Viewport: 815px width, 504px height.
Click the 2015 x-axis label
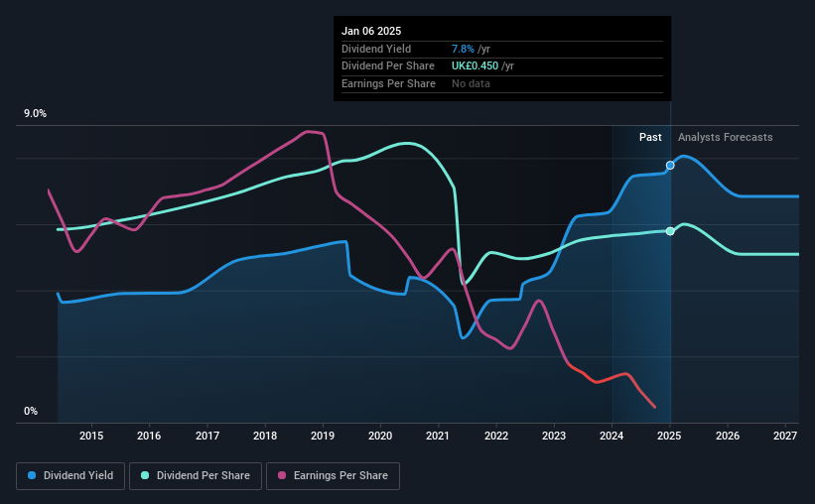point(91,436)
